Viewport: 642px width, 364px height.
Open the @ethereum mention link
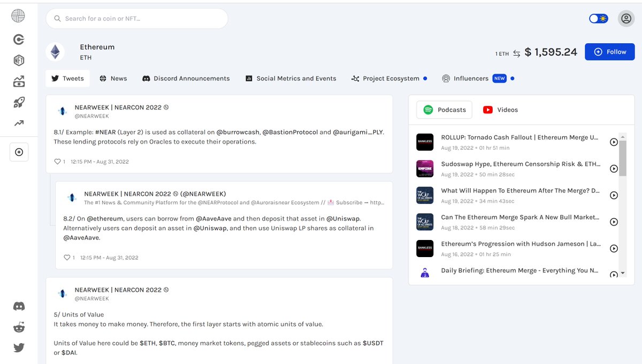tap(105, 219)
